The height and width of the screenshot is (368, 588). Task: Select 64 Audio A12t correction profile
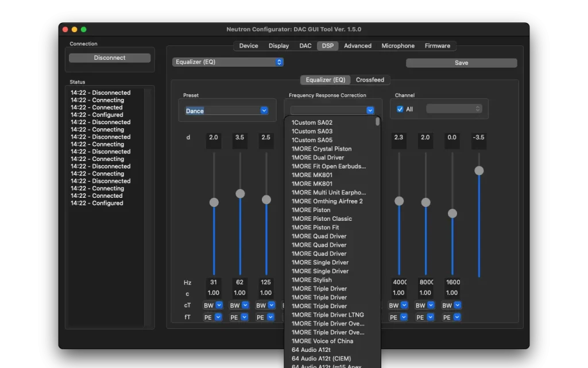click(311, 350)
